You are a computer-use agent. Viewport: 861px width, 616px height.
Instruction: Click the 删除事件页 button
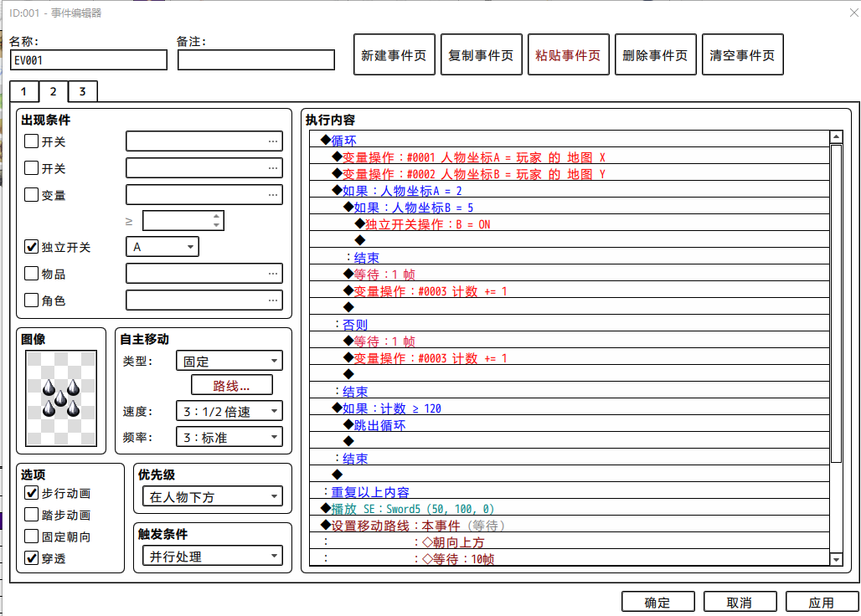656,54
